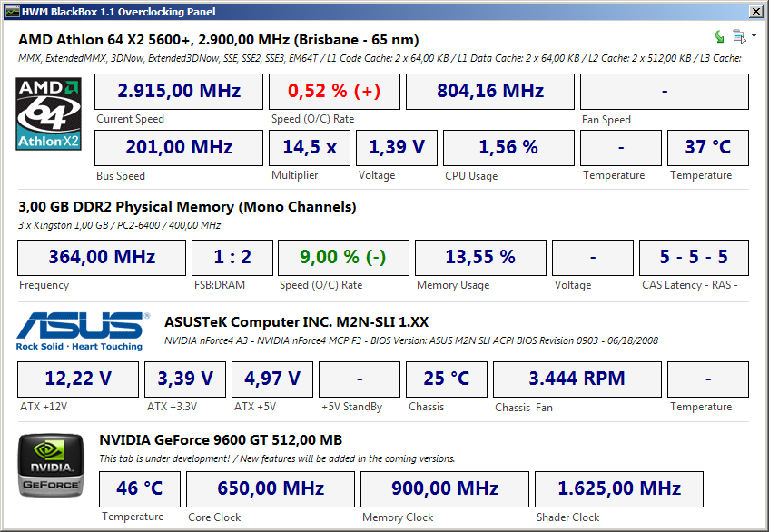Open the options menu icon beside the green arrow
This screenshot has width=769, height=532.
click(x=739, y=36)
